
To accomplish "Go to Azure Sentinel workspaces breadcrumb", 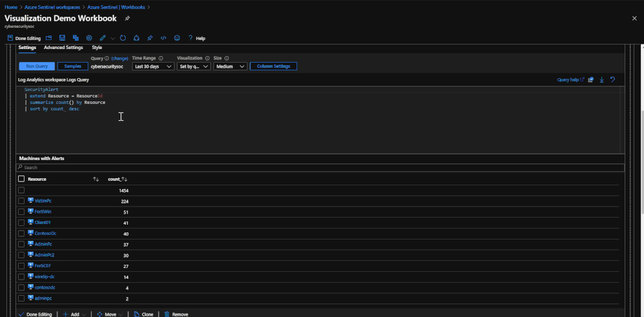I will click(x=52, y=7).
